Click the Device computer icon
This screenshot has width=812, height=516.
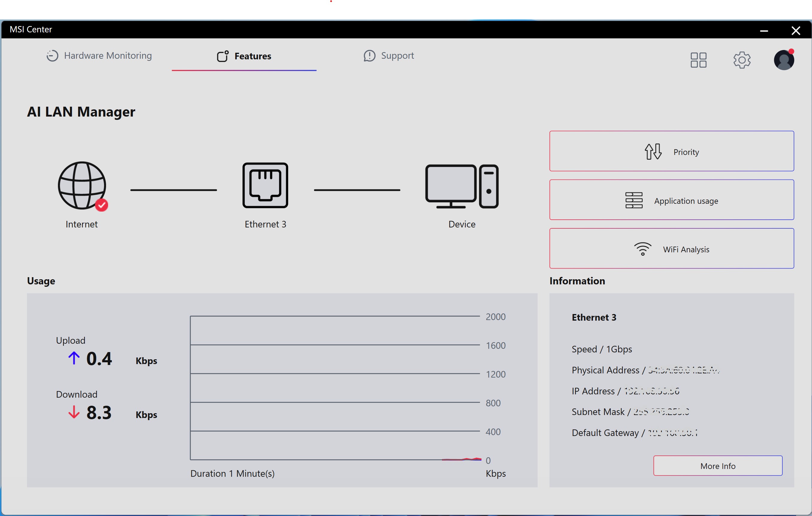coord(462,186)
